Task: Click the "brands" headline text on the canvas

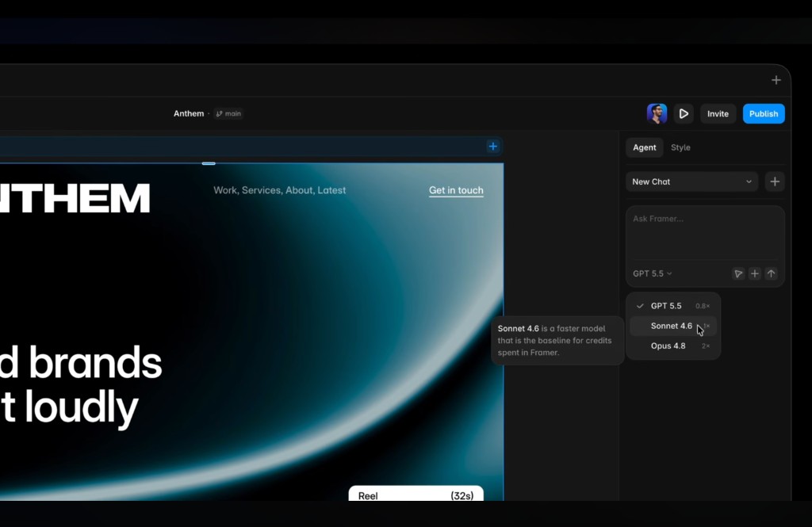Action: [x=95, y=362]
